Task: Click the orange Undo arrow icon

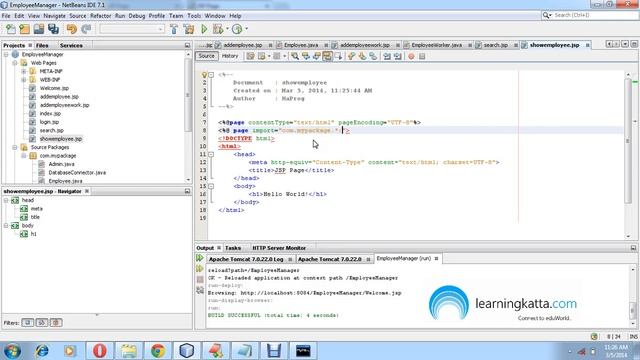Action: [71, 29]
